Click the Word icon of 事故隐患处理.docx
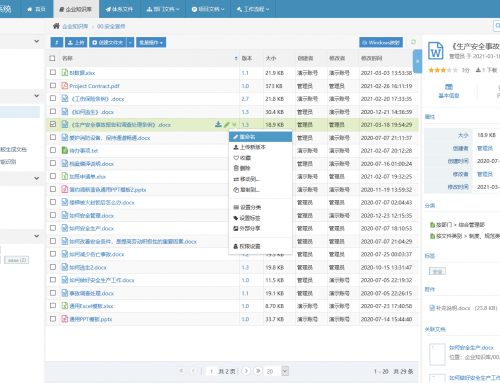Screen dimensions: 500x383 coord(65,293)
